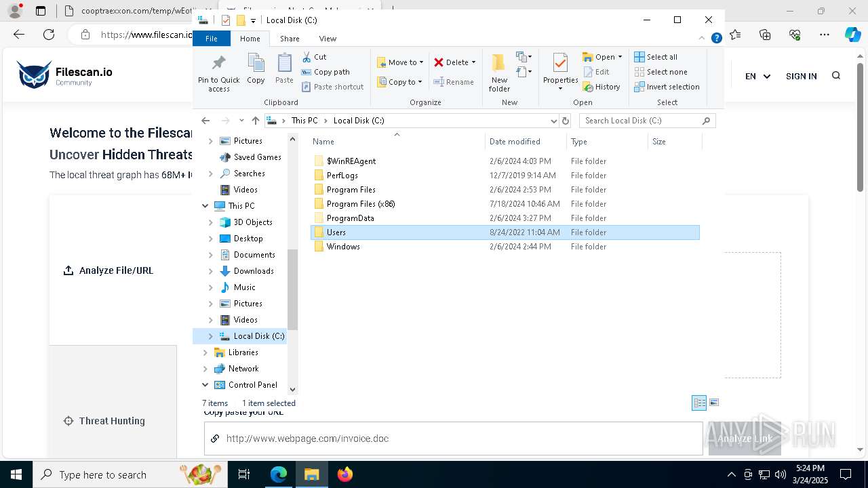The image size is (868, 488).
Task: Switch to the View ribbon tab
Action: (x=328, y=39)
